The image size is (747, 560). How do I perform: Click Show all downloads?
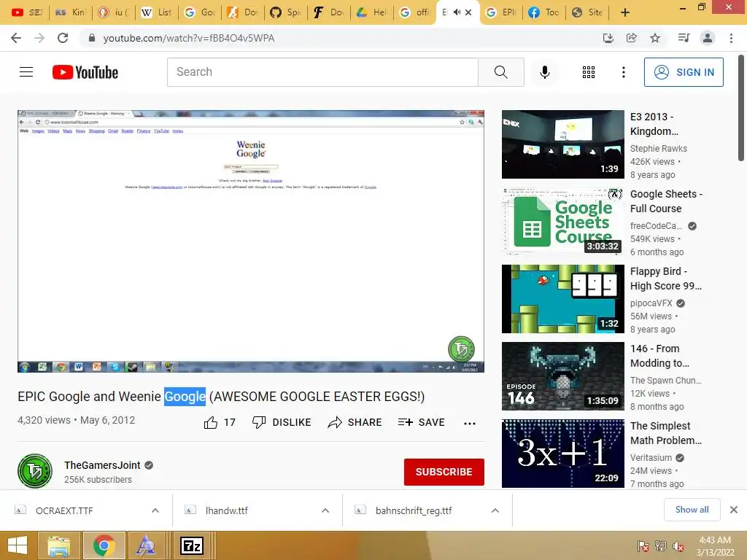coord(692,510)
